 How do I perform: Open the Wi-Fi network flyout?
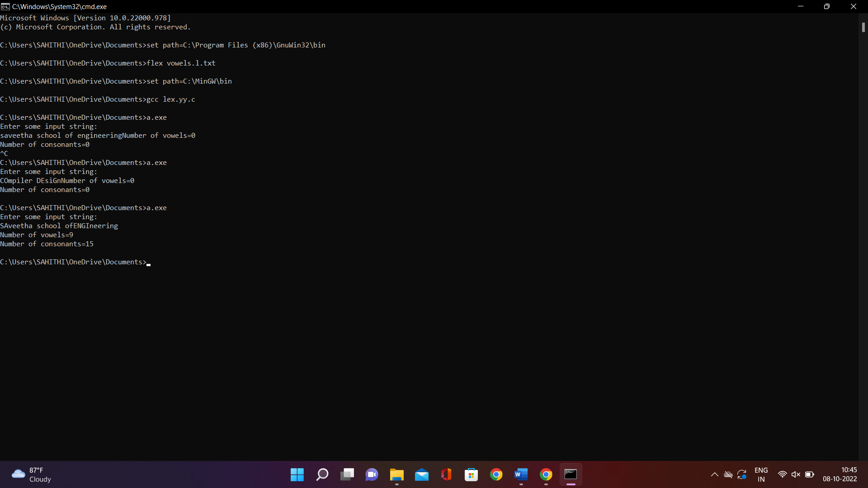782,474
